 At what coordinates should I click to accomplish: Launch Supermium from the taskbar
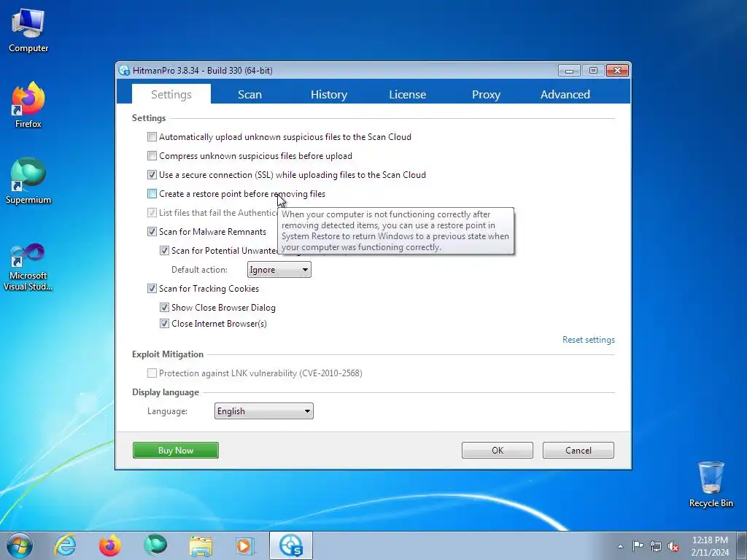pos(155,545)
